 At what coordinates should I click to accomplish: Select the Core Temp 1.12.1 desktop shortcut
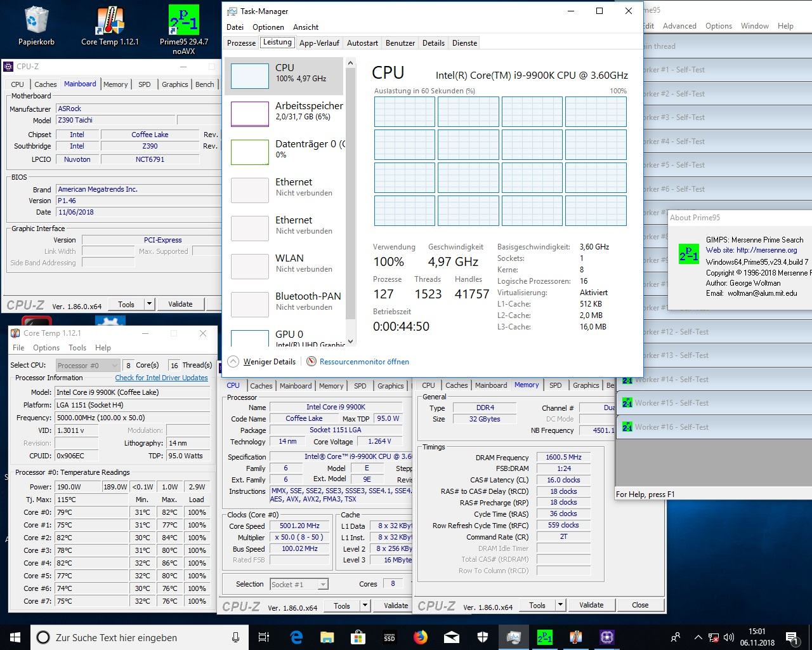tap(110, 26)
